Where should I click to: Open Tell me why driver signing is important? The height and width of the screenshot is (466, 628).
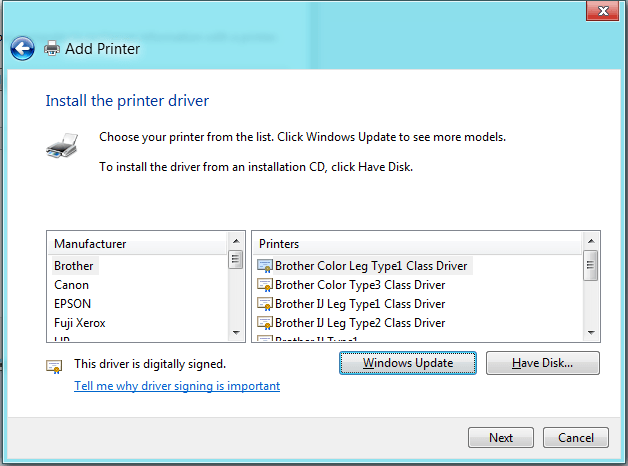point(177,386)
